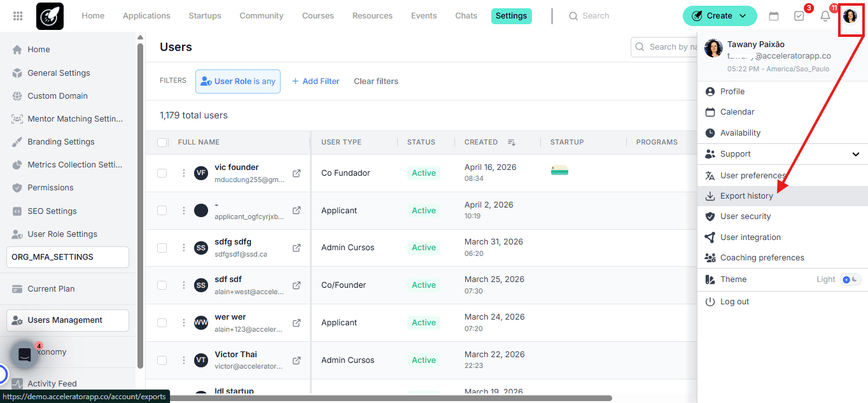Image resolution: width=868 pixels, height=403 pixels.
Task: Open the notifications bell icon
Action: point(825,17)
